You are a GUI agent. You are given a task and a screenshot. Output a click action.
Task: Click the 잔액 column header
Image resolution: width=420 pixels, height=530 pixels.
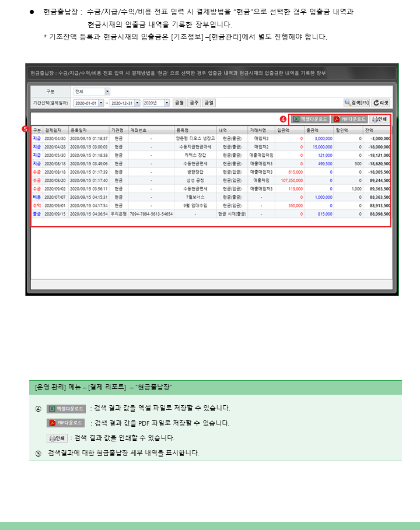377,130
